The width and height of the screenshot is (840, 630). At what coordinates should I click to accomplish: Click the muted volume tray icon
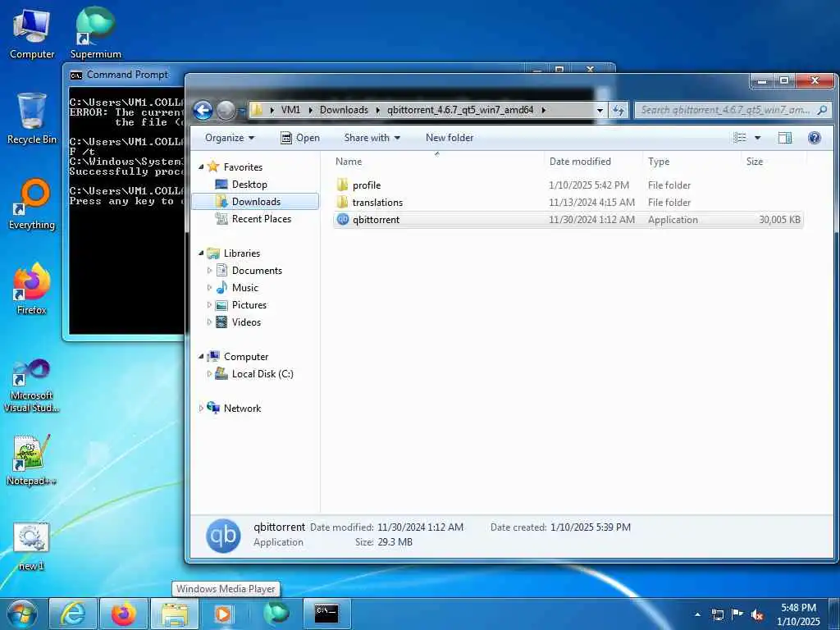coord(757,615)
